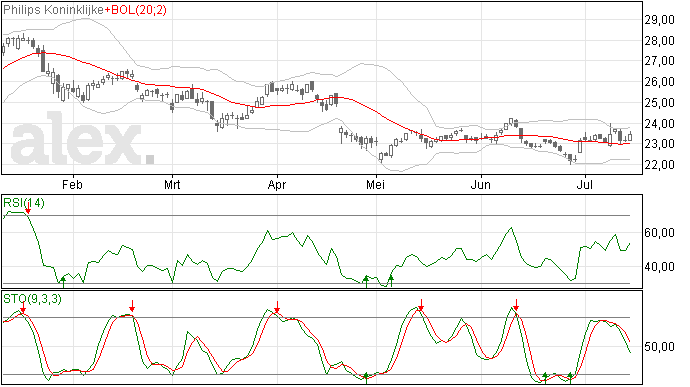Click the stochastic green buy arrow near Mei
Image resolution: width=690 pixels, height=387 pixels.
click(366, 378)
